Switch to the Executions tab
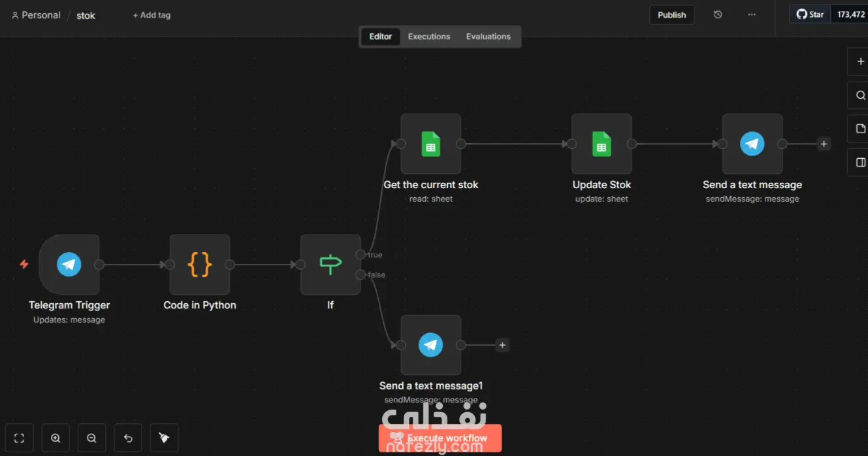This screenshot has height=456, width=868. point(429,37)
